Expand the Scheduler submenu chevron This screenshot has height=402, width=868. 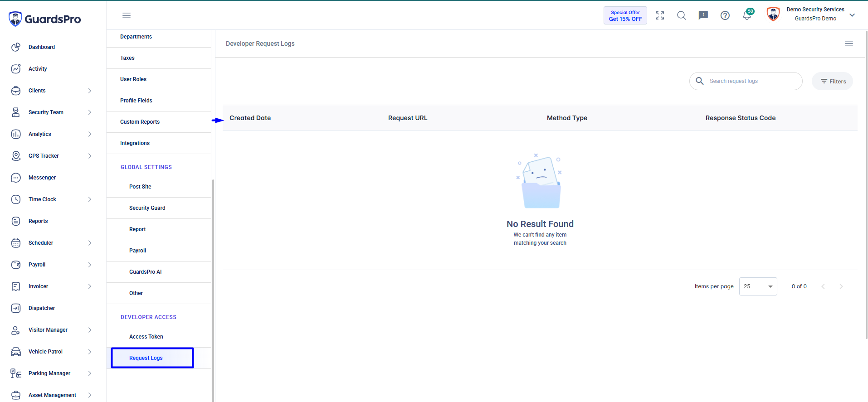90,243
